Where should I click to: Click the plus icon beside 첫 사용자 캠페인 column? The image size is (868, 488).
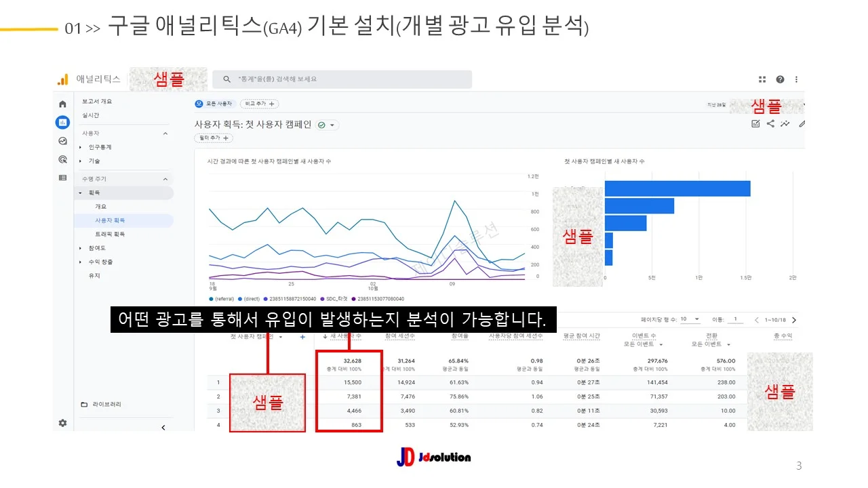302,337
